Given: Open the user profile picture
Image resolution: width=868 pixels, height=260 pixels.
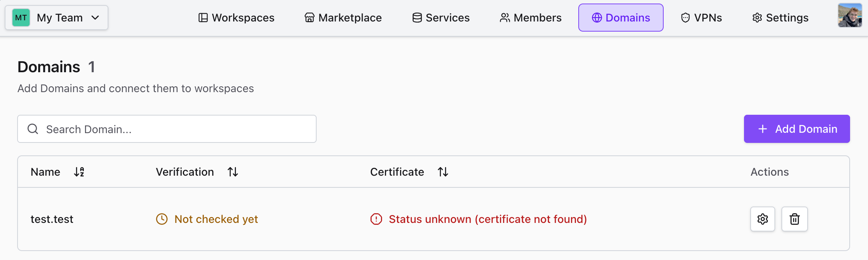Looking at the screenshot, I should click(850, 15).
